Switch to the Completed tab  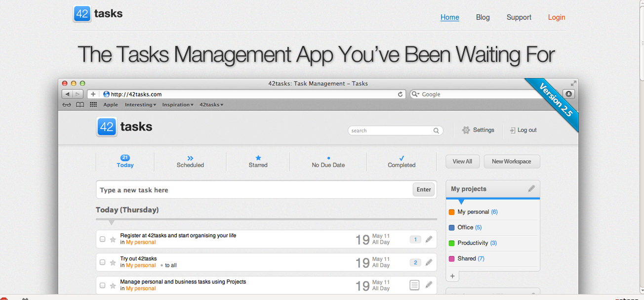click(402, 162)
